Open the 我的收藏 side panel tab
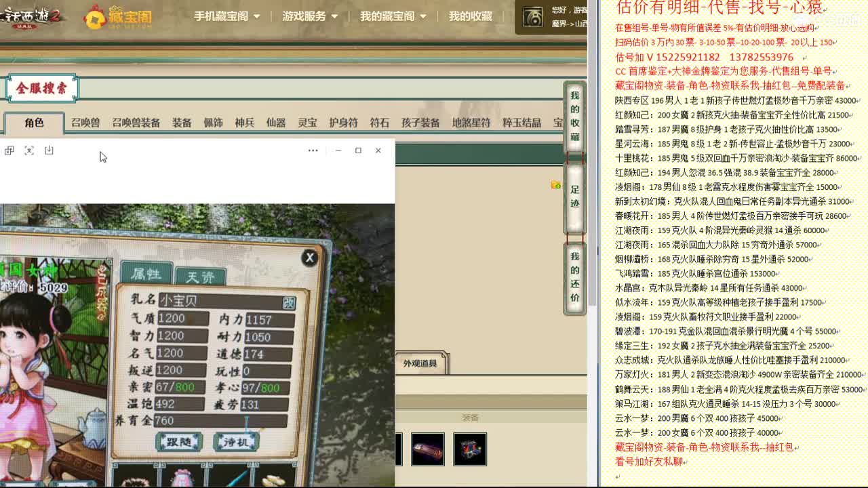The image size is (868, 488). (574, 117)
